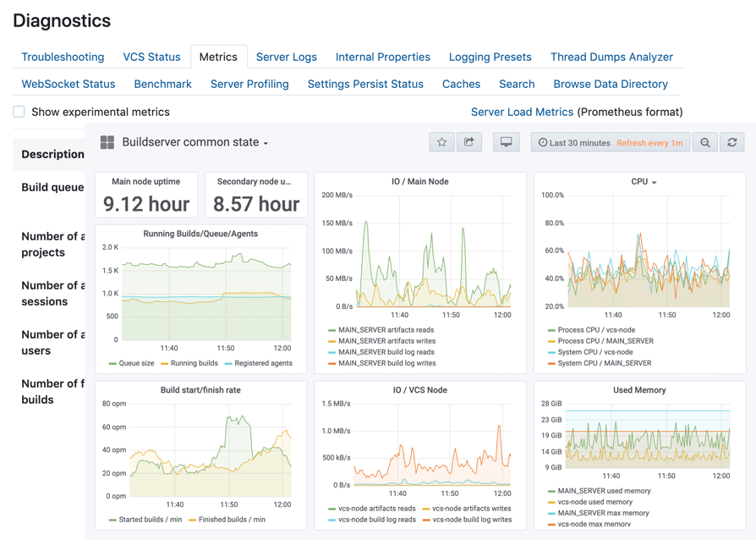Toggle the Queue size legend series
The width and height of the screenshot is (756, 540).
coord(135,363)
